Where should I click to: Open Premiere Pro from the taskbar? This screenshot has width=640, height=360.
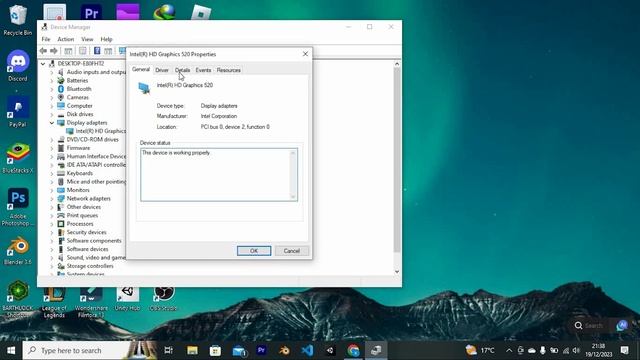point(261,350)
